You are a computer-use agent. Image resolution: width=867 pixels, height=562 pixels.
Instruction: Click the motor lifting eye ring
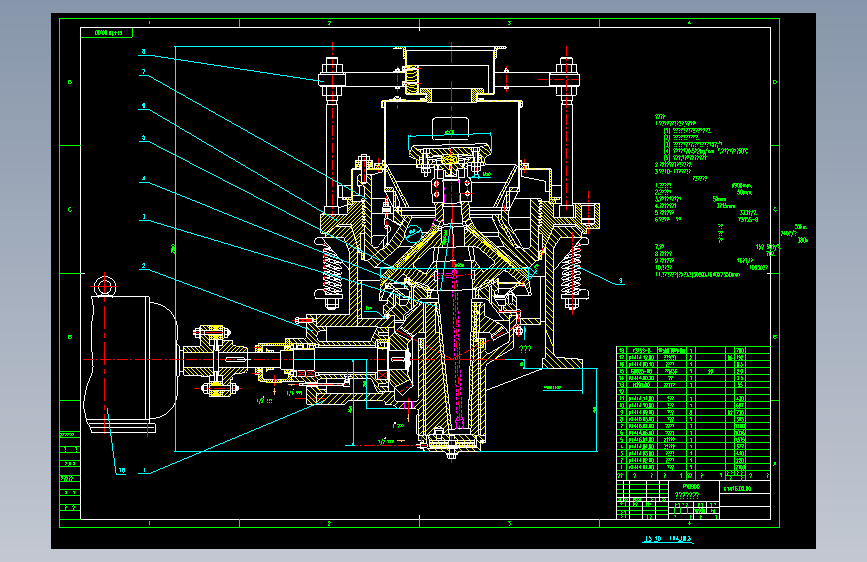(x=105, y=287)
